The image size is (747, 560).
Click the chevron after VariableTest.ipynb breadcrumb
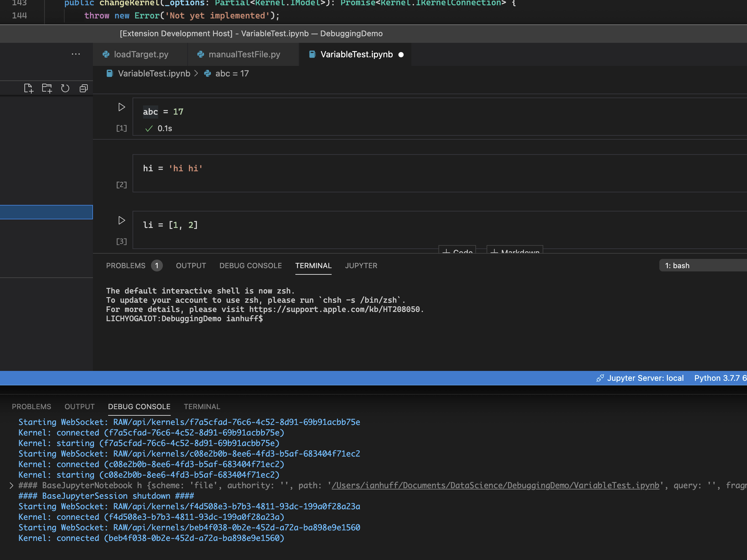pyautogui.click(x=196, y=73)
